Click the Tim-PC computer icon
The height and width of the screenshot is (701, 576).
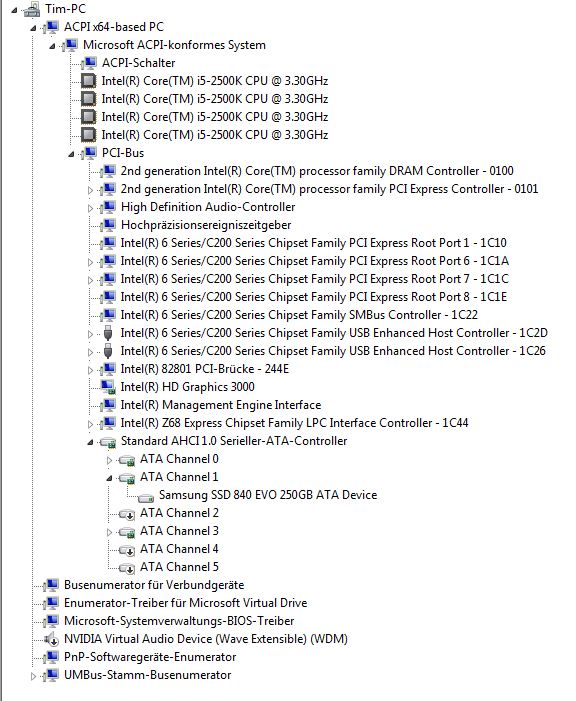(x=33, y=9)
